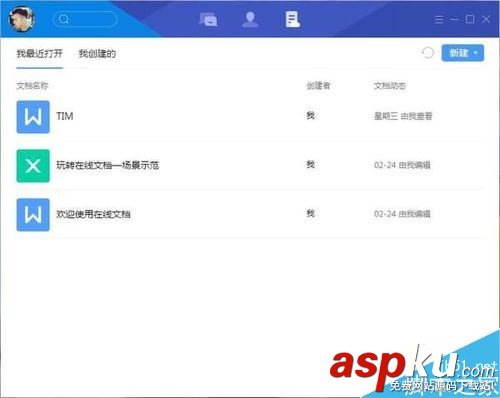Click the 创建者 column header
Image resolution: width=500 pixels, height=398 pixels.
(x=318, y=86)
